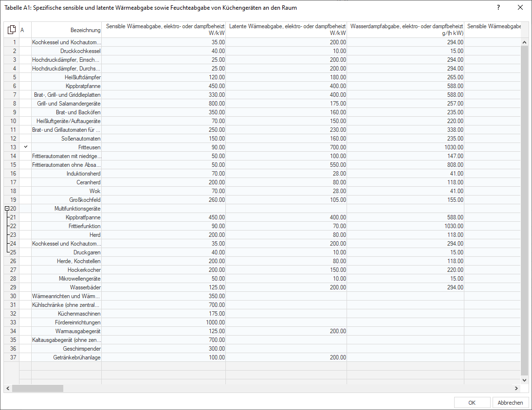Collapse the Multifunktionsgeräte group in row 20
Screen dimensions: 532x410
click(7, 209)
